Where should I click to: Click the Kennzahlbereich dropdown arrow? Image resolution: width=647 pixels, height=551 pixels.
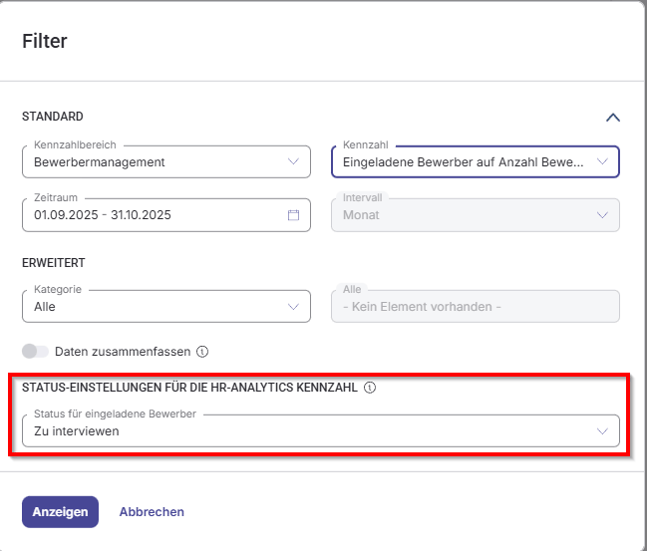(292, 161)
